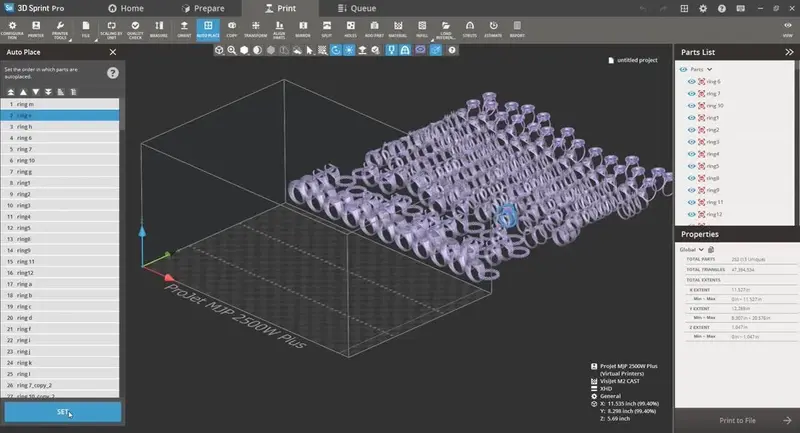Open the Transform tool
Screen dimensions: 800x433
point(255,30)
